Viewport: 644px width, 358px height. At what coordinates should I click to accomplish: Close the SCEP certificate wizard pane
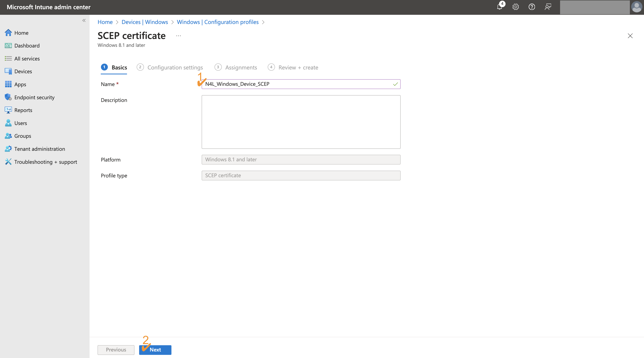coord(631,36)
